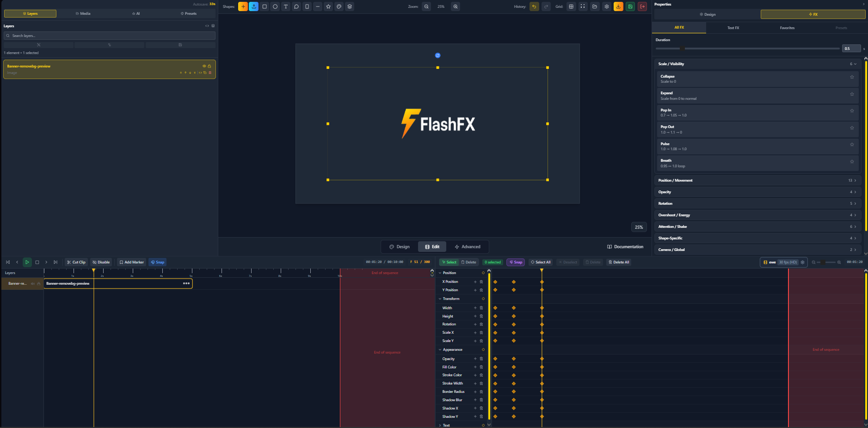868x428 pixels.
Task: Play the timeline
Action: pyautogui.click(x=27, y=262)
